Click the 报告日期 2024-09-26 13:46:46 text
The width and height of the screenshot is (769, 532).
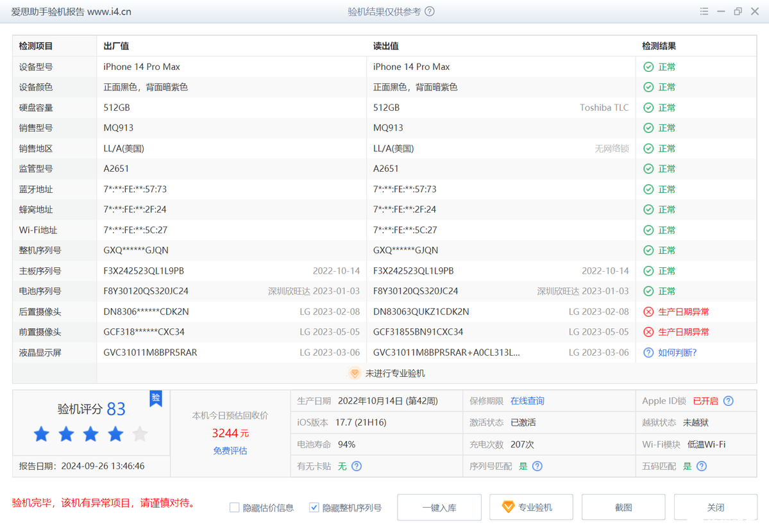pyautogui.click(x=81, y=466)
